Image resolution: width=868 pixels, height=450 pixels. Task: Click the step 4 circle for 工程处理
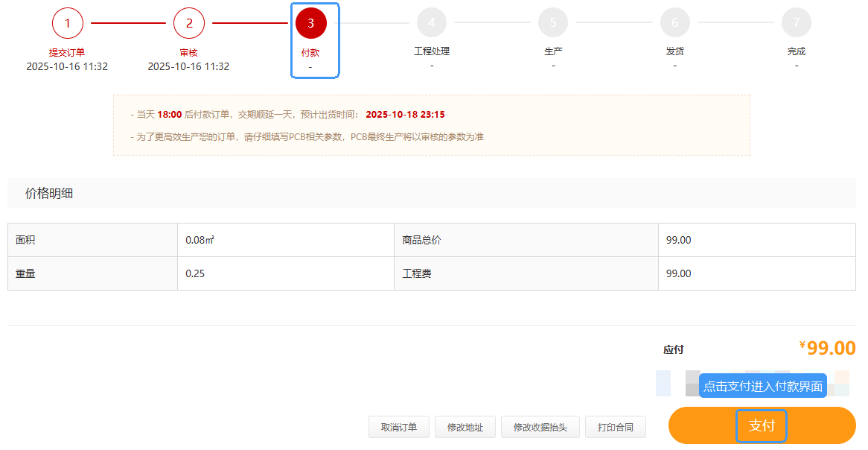pos(432,23)
